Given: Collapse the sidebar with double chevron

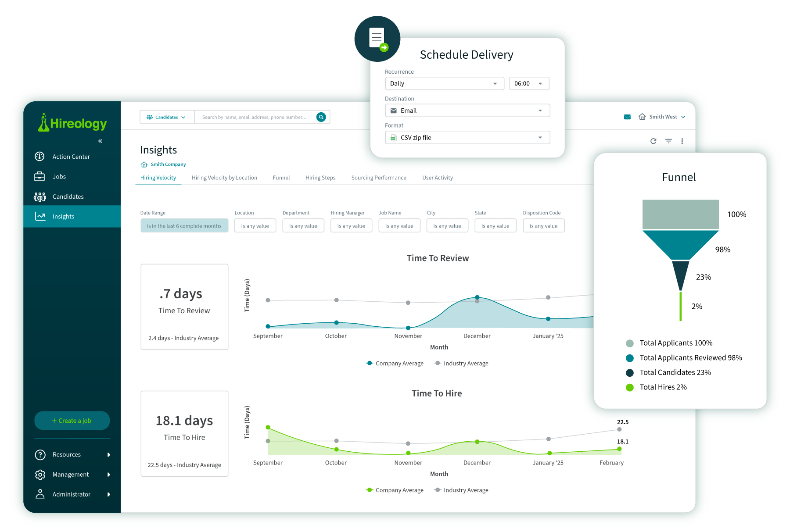Looking at the screenshot, I should (100, 141).
